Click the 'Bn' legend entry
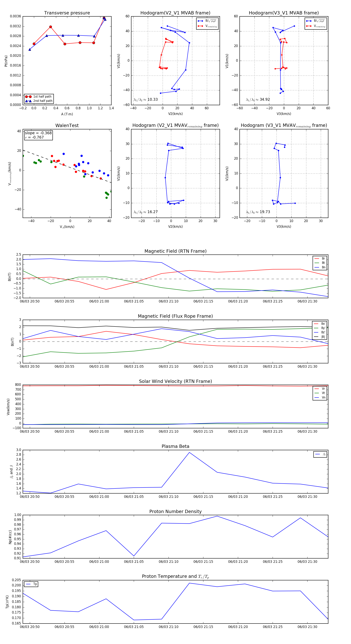This screenshot has height=644, width=351. pos(320,267)
